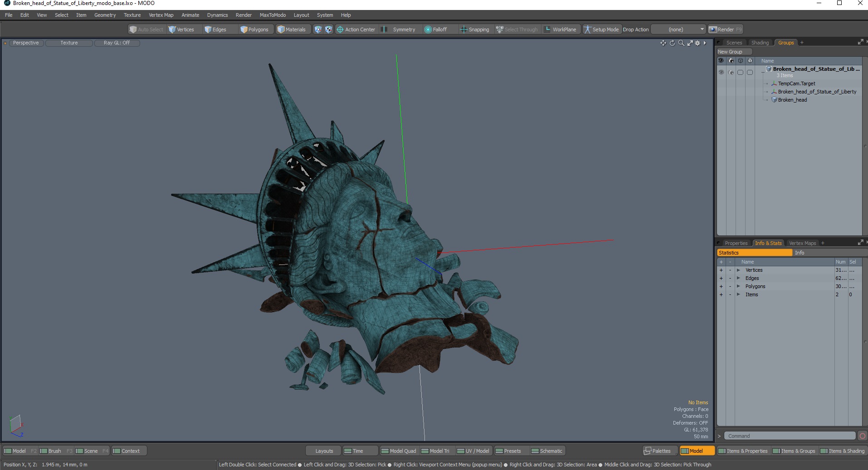Click the Setup Mode figure icon
The width and height of the screenshot is (868, 470).
click(587, 29)
